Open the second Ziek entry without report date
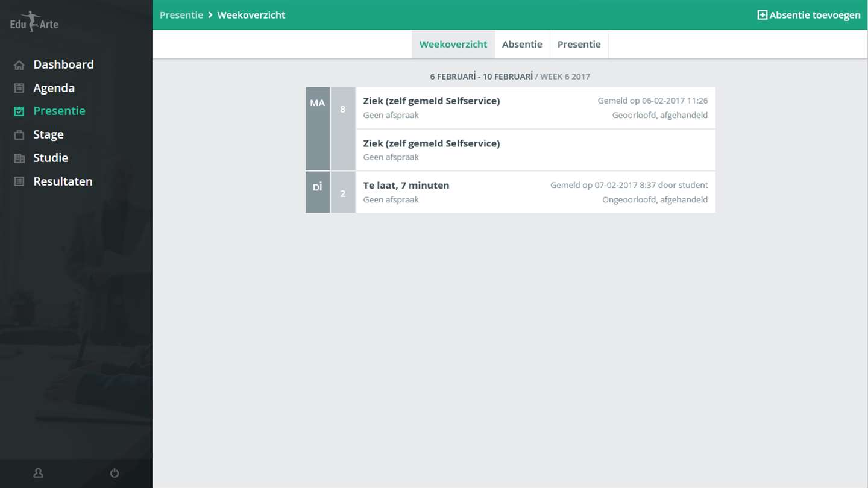 [x=535, y=150]
